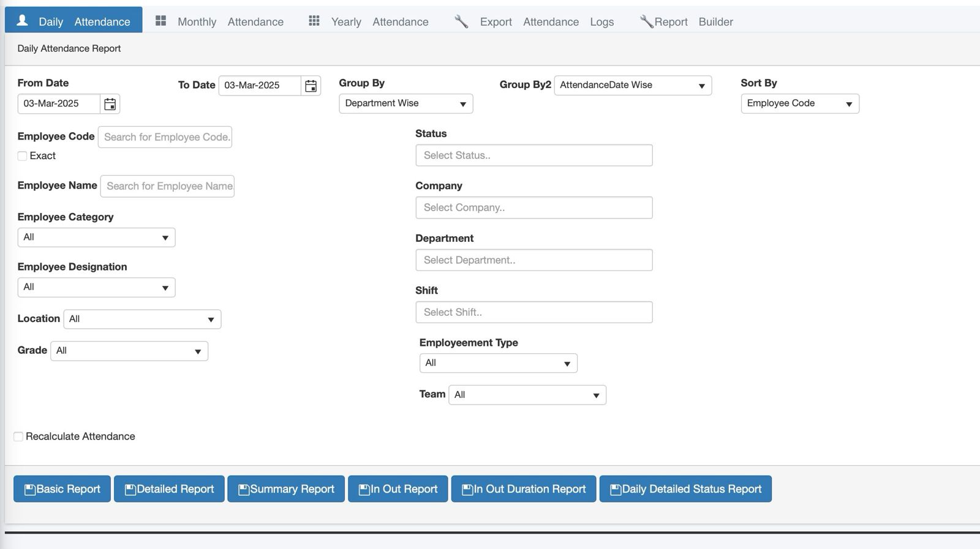Switch to the Monthly Attendance tab
Screen dimensions: 980x549
tap(230, 22)
